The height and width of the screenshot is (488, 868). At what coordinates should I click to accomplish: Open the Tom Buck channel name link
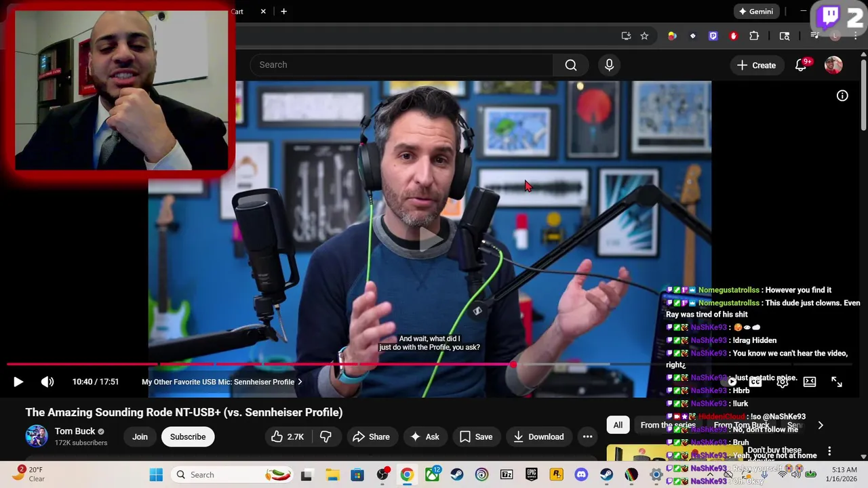coord(75,431)
